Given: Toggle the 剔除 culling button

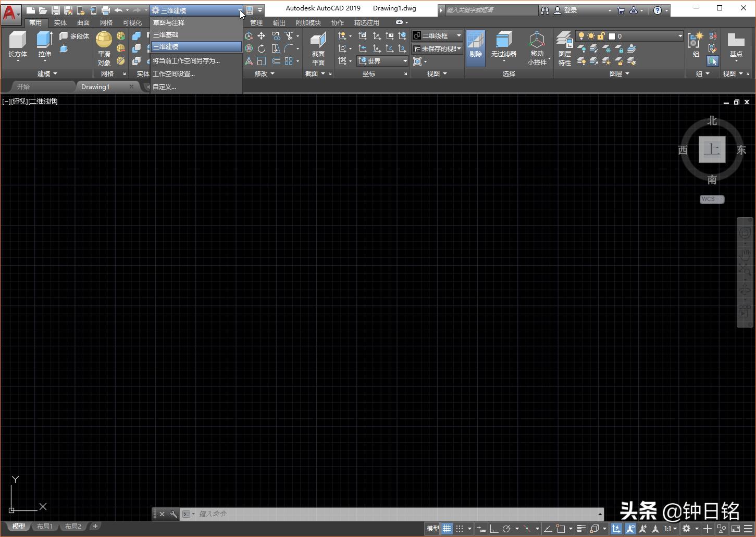Looking at the screenshot, I should pyautogui.click(x=476, y=48).
